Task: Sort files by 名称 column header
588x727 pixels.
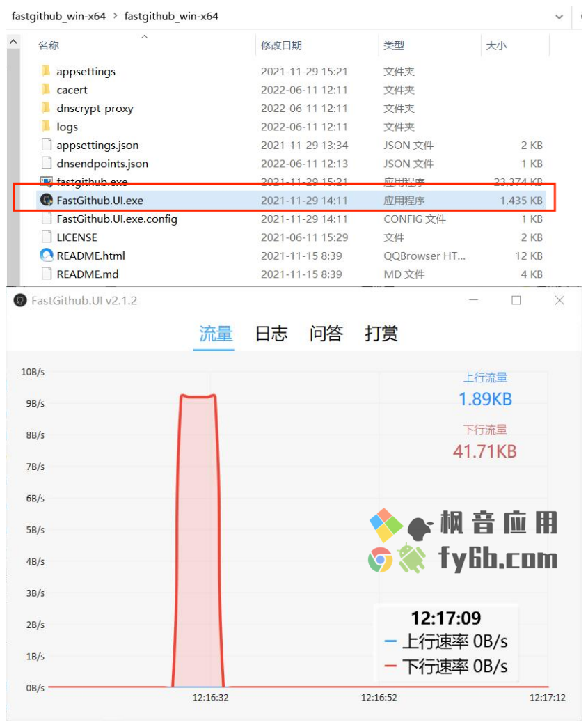Action: point(49,45)
